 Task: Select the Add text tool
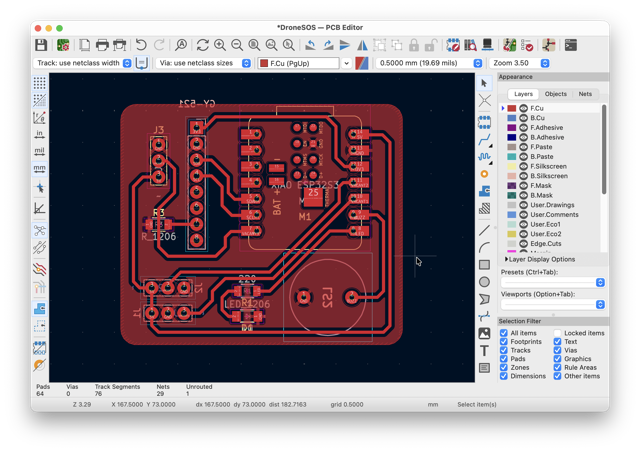coord(484,351)
